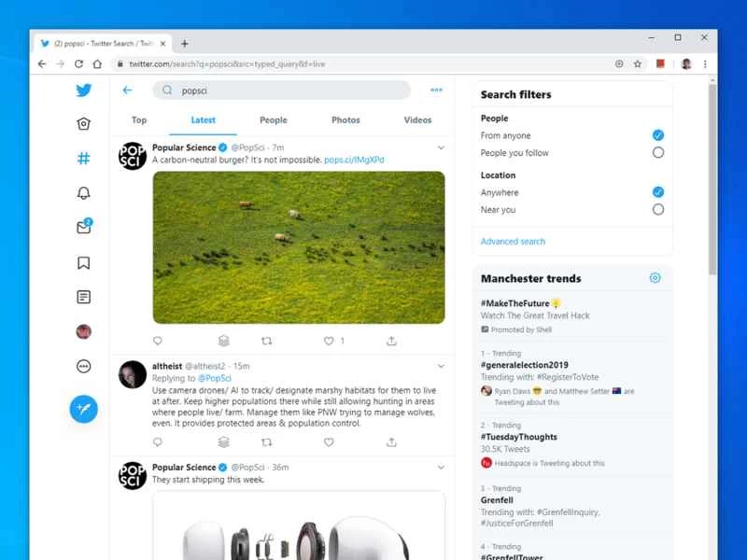The height and width of the screenshot is (560, 747).
Task: Enable the People you follow filter
Action: 656,152
